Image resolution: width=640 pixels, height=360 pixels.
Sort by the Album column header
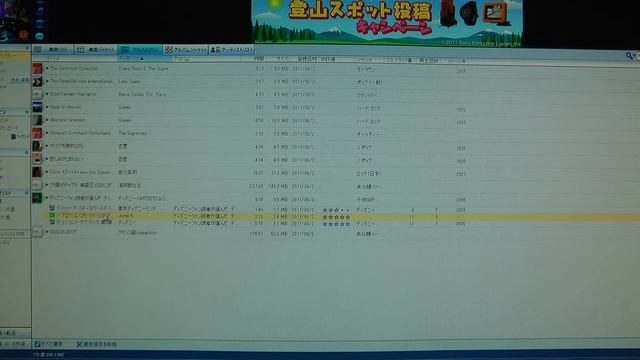click(208, 59)
